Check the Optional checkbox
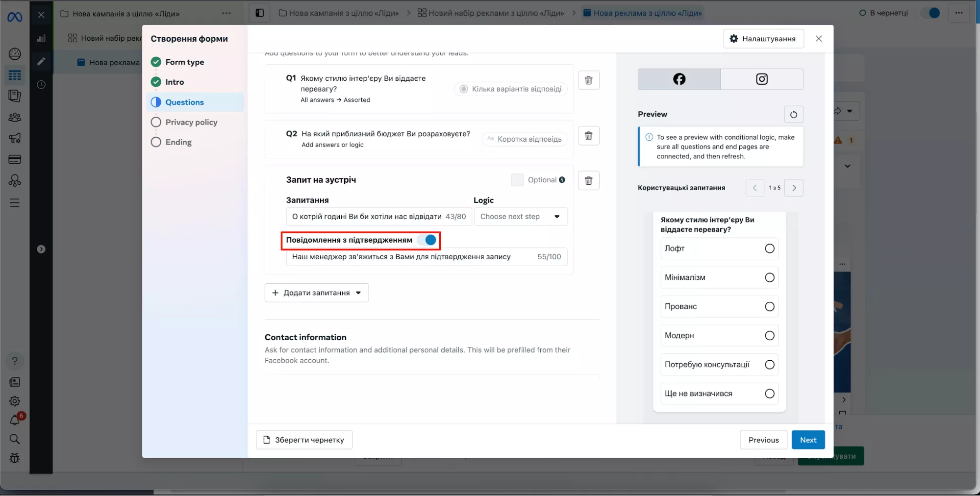 pos(517,180)
